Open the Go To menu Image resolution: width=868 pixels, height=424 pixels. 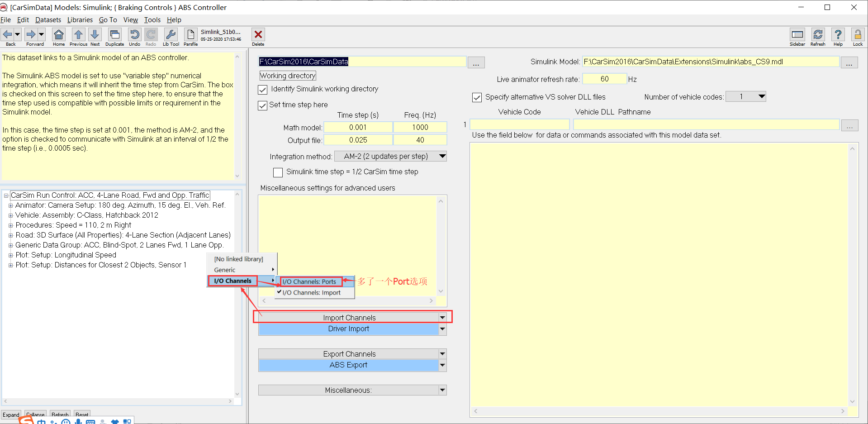click(x=108, y=20)
